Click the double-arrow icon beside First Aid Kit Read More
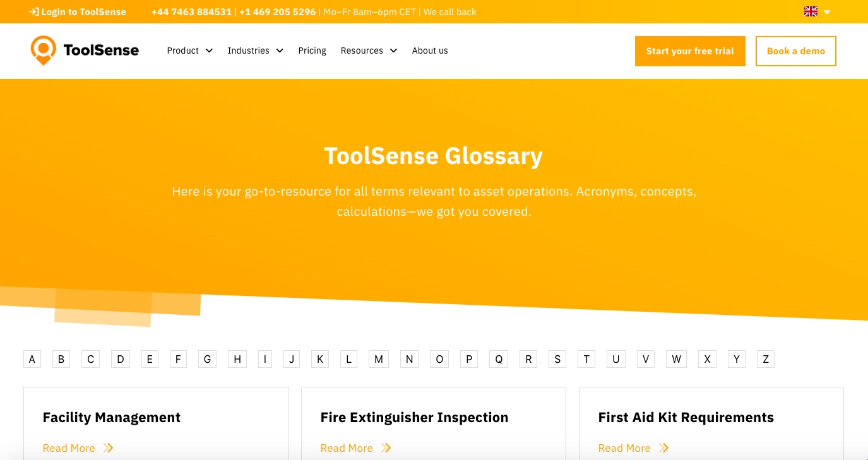The image size is (868, 460). [x=663, y=448]
